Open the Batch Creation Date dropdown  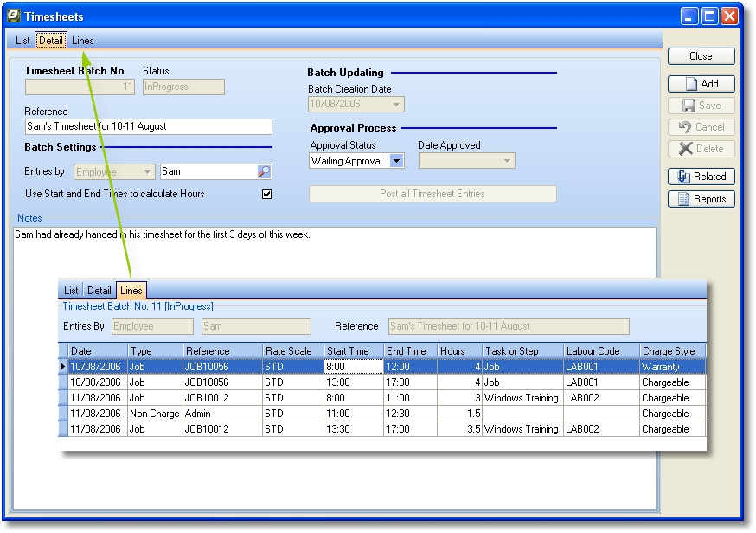tap(397, 105)
